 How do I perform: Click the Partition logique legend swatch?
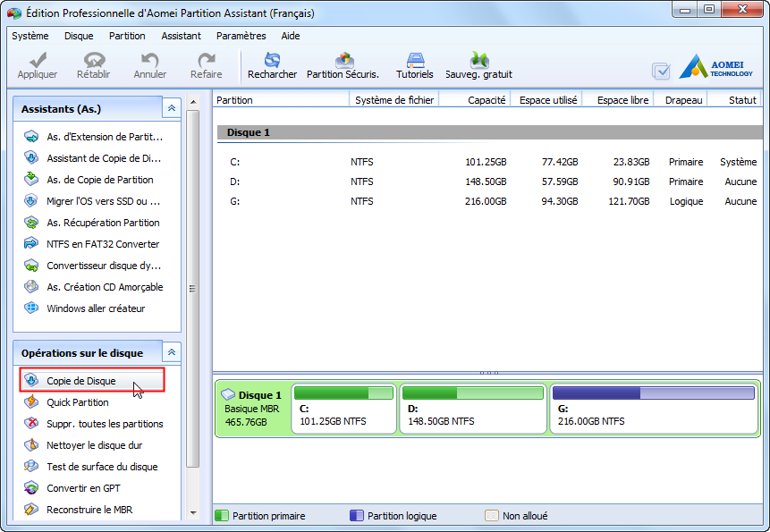point(357,516)
